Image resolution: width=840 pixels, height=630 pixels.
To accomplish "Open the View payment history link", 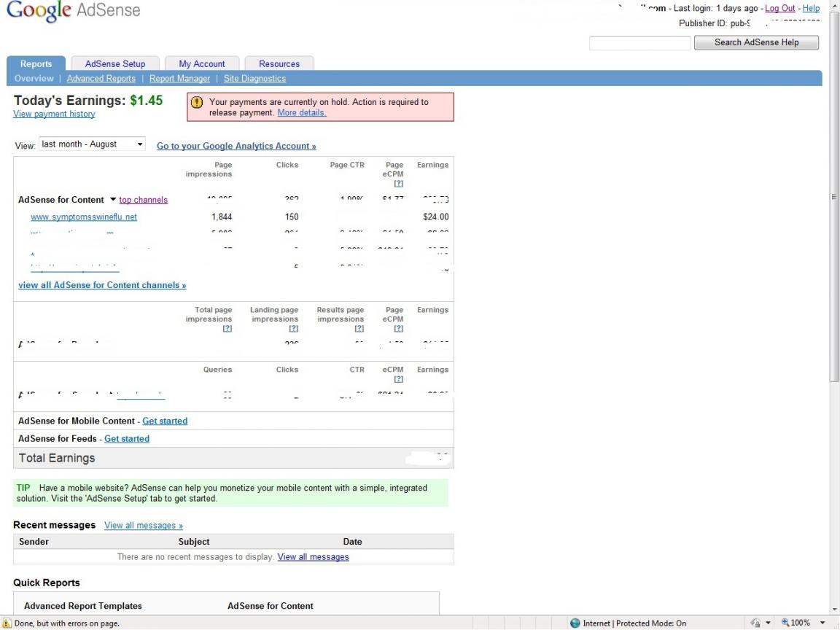I will pyautogui.click(x=54, y=114).
